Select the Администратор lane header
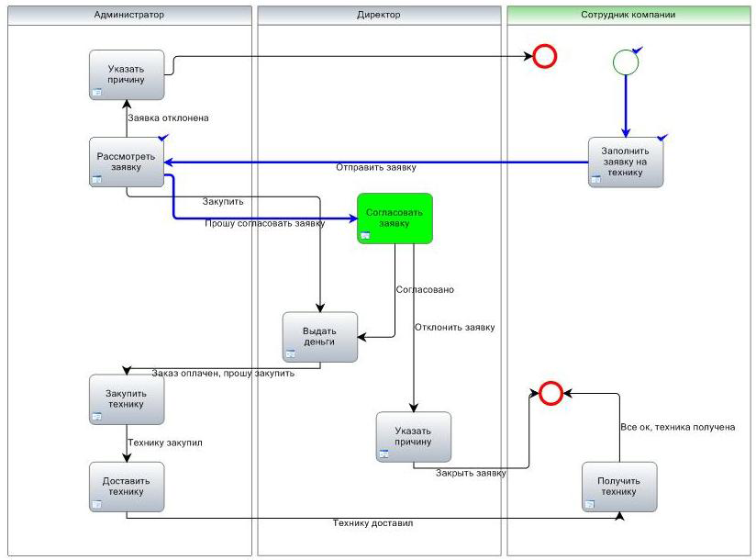Image resolution: width=756 pixels, height=560 pixels. click(x=129, y=15)
